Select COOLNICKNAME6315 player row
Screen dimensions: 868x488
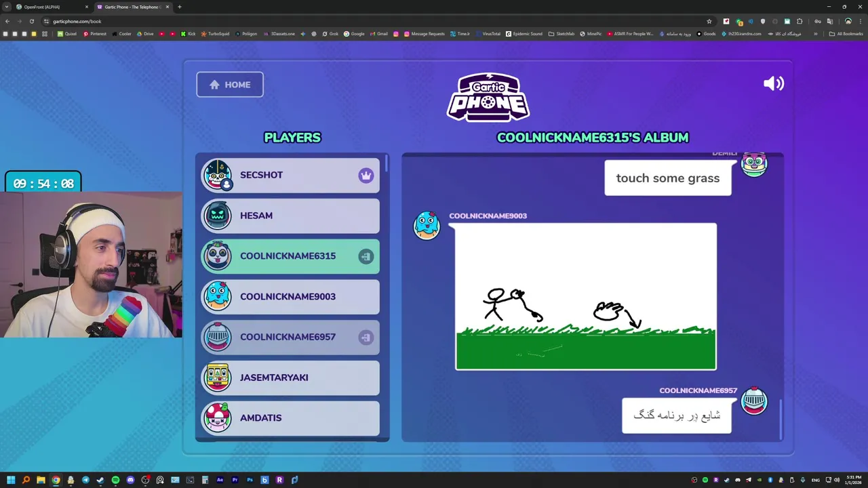290,256
